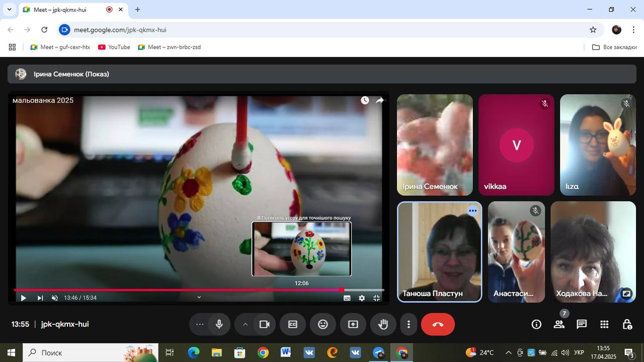The width and height of the screenshot is (644, 362).
Task: Open more options three-dot menu
Action: [x=409, y=324]
